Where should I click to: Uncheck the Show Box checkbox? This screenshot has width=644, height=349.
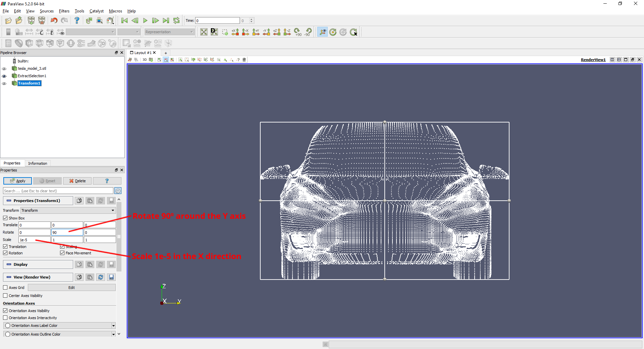point(5,218)
